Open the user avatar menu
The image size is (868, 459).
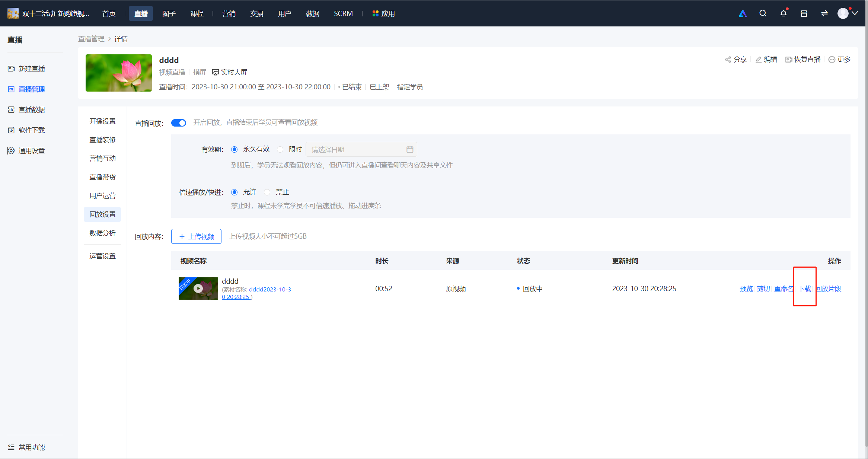tap(848, 13)
